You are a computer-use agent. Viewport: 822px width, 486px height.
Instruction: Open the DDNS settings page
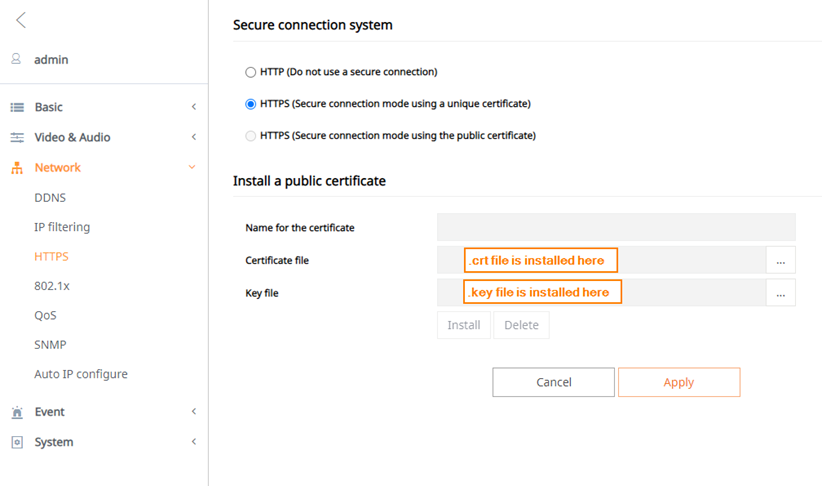pos(50,198)
